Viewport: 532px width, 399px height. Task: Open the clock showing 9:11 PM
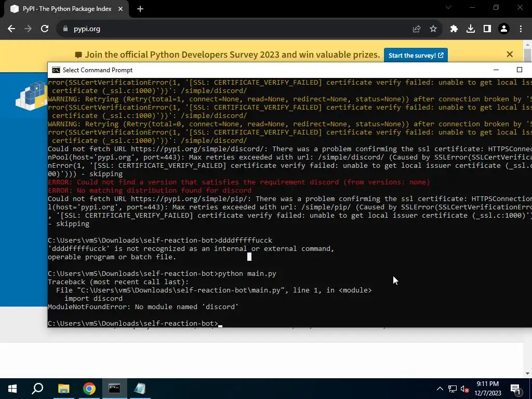[487, 389]
